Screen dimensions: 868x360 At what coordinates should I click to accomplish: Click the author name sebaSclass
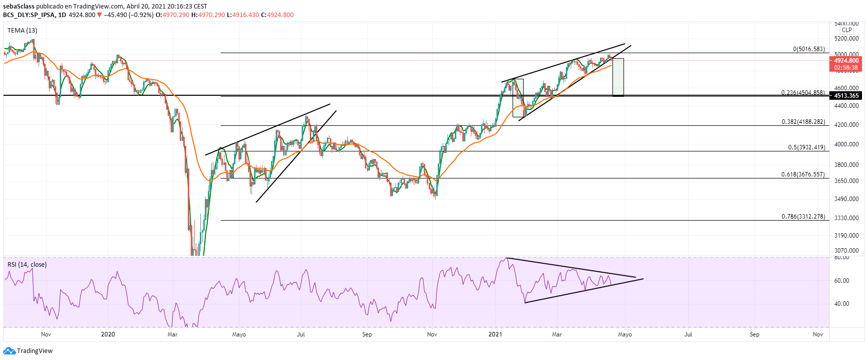coord(19,7)
